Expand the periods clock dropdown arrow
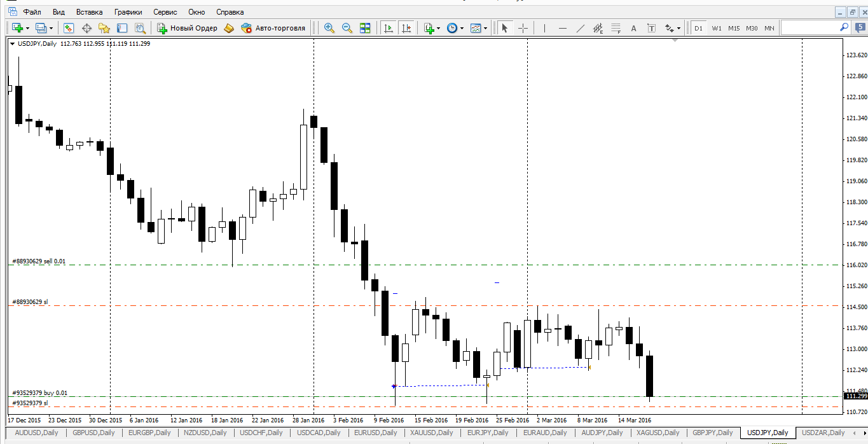The image size is (868, 444). pos(462,28)
